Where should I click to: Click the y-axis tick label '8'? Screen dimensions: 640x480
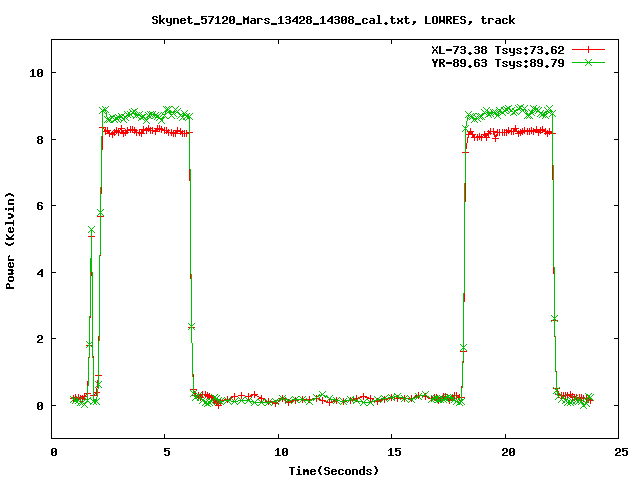point(40,140)
